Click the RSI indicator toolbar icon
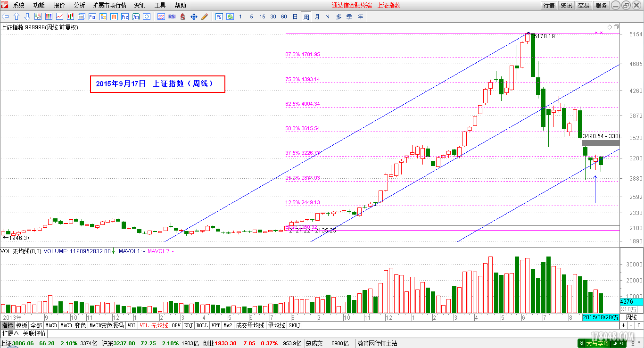 [172, 17]
